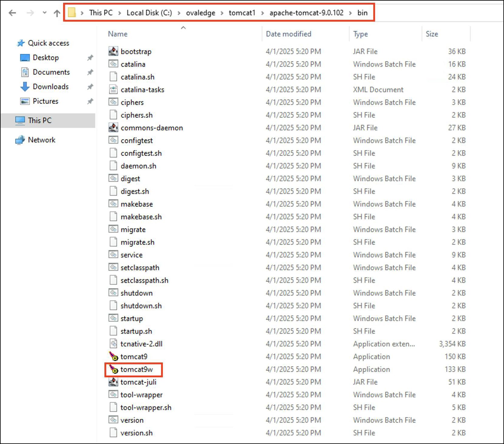Expand the chevron after Local Disk (C:)

tap(179, 13)
